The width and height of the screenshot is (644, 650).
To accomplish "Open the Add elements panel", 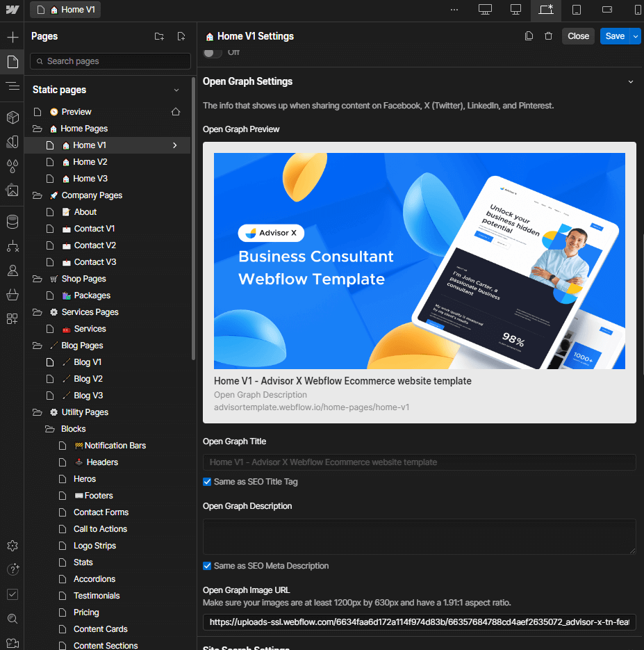I will tap(13, 38).
